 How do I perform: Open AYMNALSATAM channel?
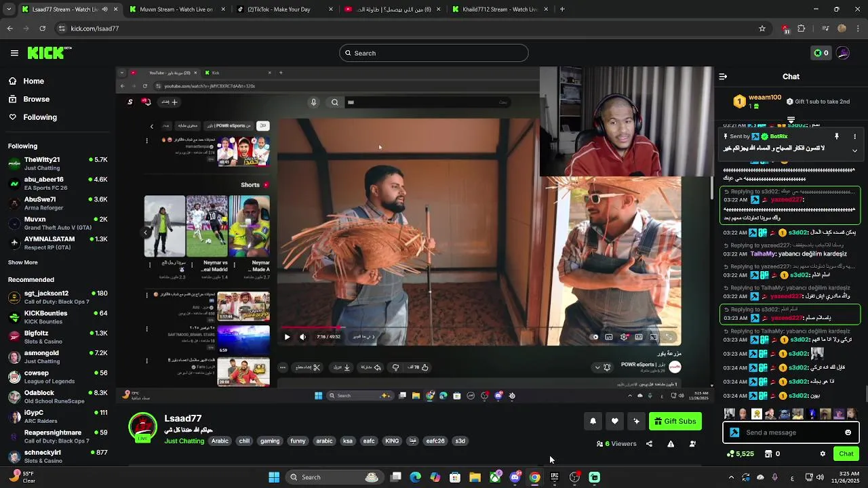click(x=58, y=243)
